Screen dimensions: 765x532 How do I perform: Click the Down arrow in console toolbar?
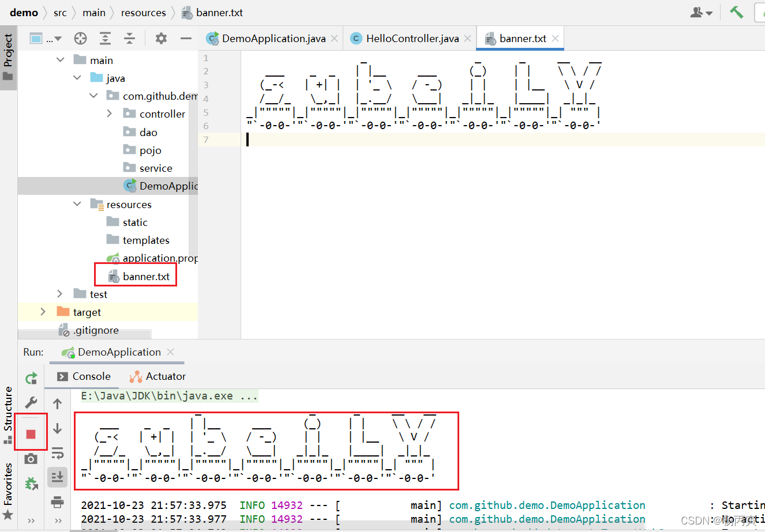[58, 428]
